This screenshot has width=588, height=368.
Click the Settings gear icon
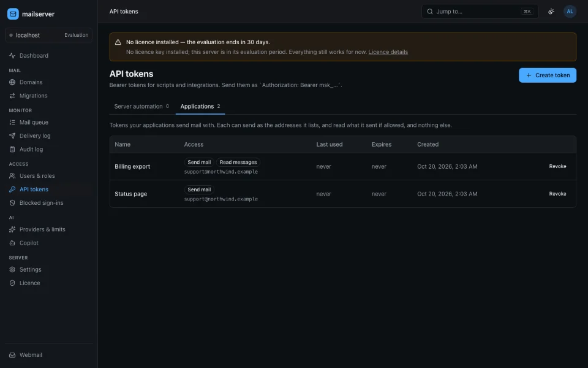pos(12,270)
